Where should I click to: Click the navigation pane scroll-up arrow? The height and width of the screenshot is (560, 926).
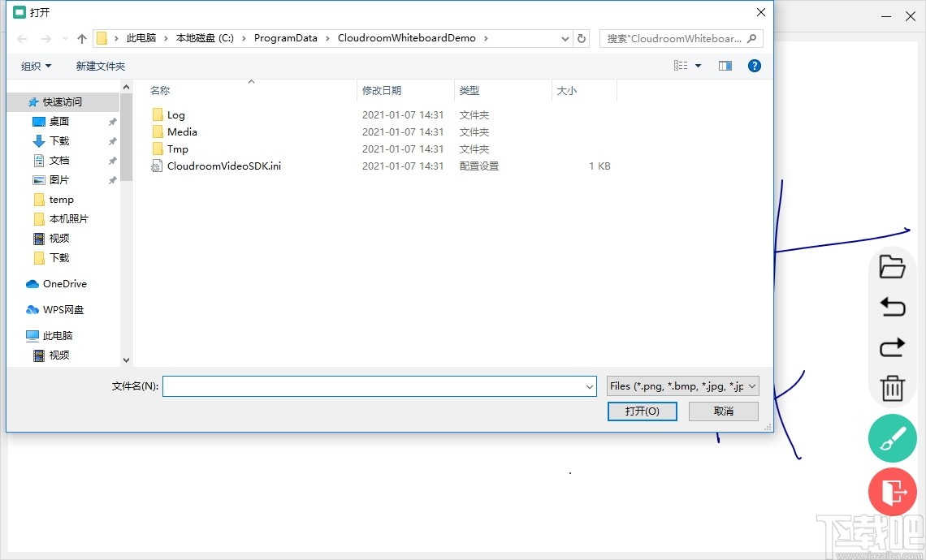(126, 88)
